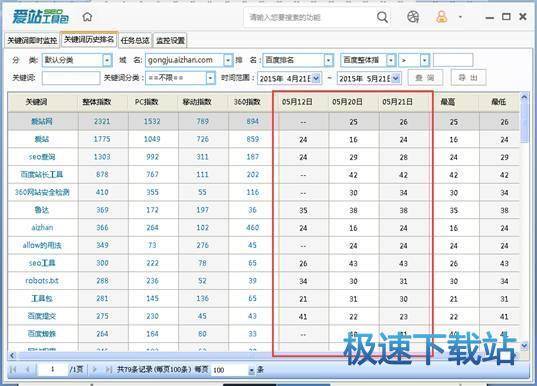Switch to 关键词即时监控 tab
Image resolution: width=537 pixels, height=386 pixels.
click(x=32, y=40)
